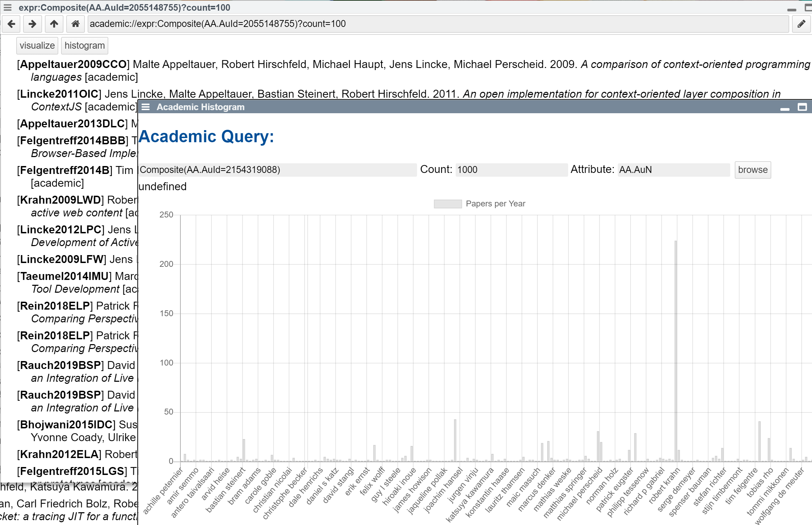Click the browse button
Screen dimensions: 812x525
click(x=752, y=170)
